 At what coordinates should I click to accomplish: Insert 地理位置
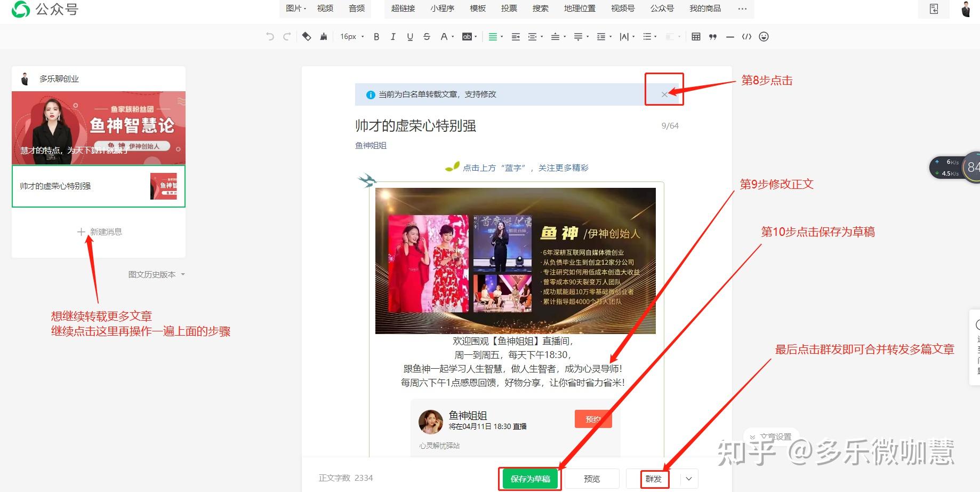(580, 9)
